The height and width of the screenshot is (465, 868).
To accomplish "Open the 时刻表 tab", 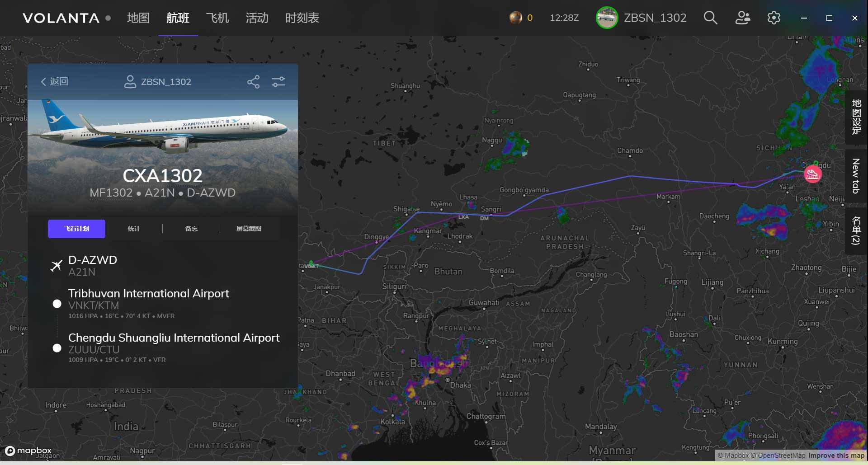I will pos(302,18).
